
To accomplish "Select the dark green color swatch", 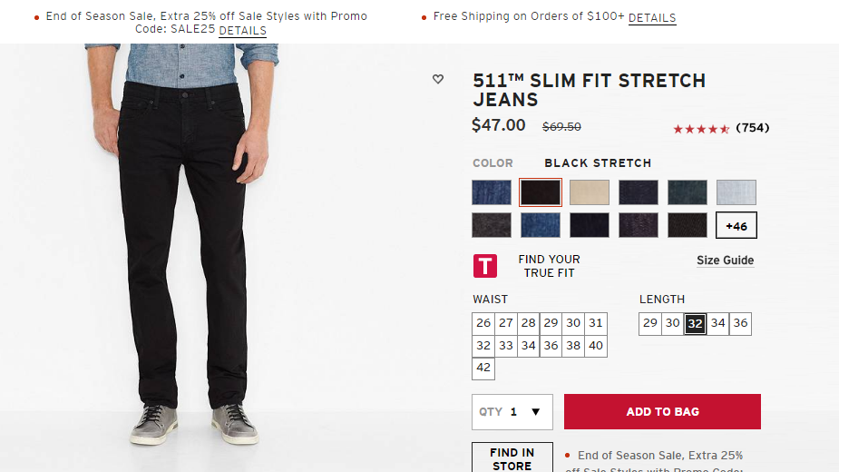I will [x=687, y=192].
